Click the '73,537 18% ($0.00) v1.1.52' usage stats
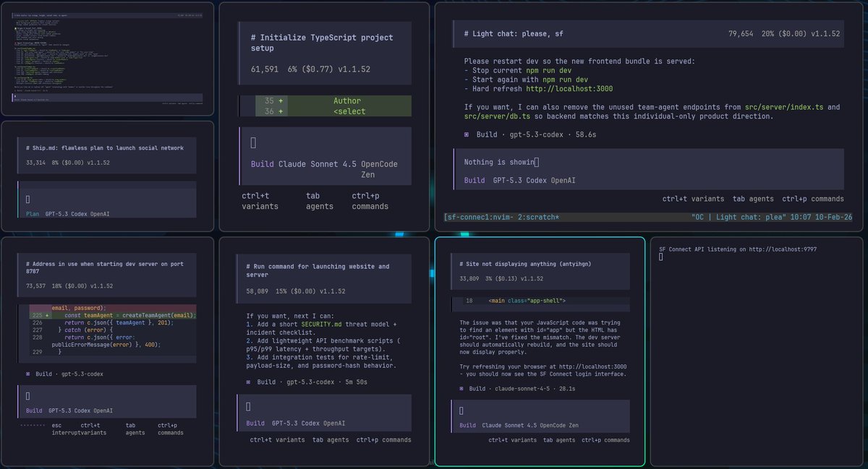Screen dimensions: 868x469 pyautogui.click(x=69, y=286)
